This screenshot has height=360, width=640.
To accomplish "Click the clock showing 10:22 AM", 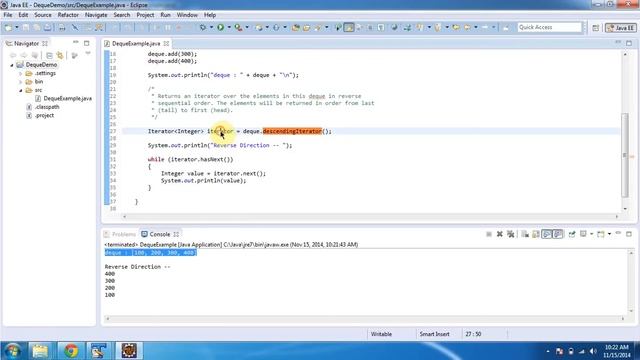I will (x=617, y=347).
